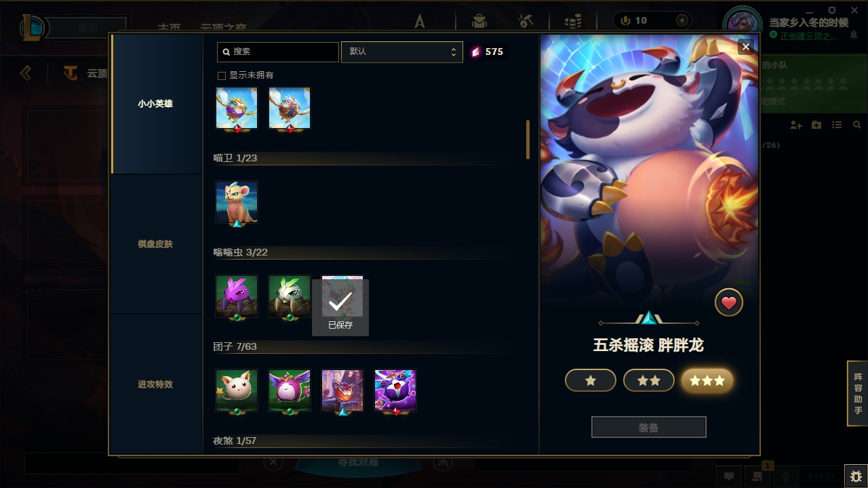Image resolution: width=868 pixels, height=488 pixels.
Task: Pick the purple winged dumpling Little Legend
Action: pyautogui.click(x=290, y=390)
